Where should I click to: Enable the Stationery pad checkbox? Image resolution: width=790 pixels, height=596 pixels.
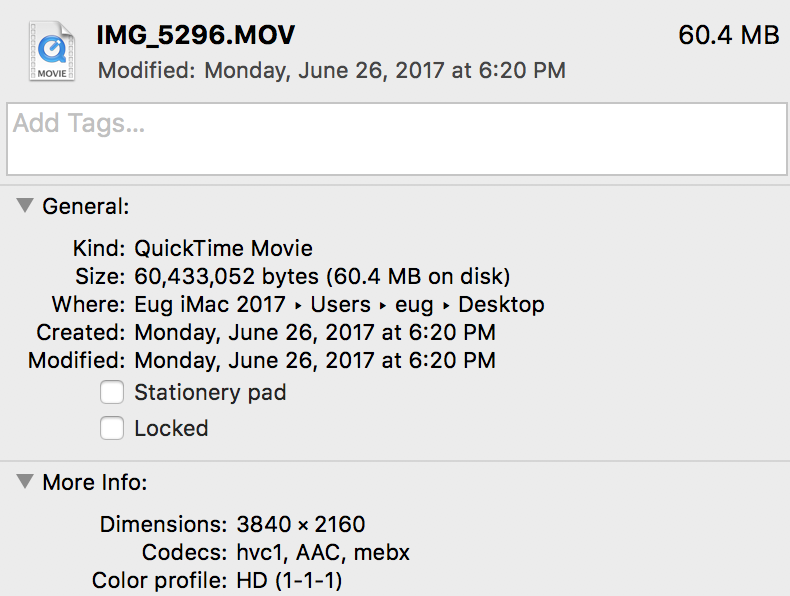(113, 392)
